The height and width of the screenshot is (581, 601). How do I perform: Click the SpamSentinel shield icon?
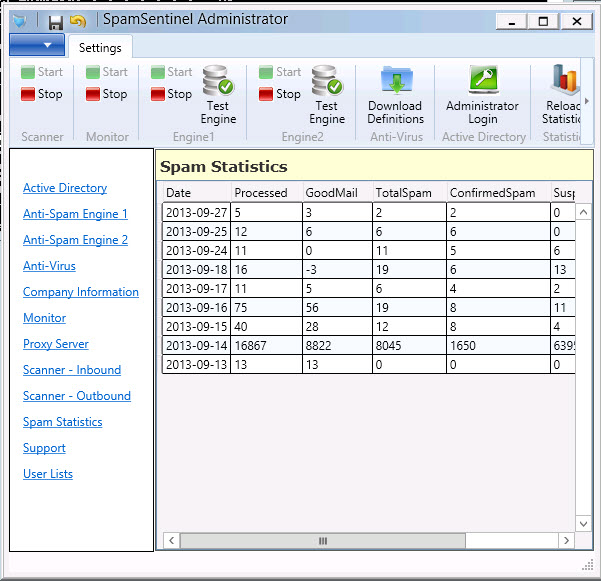[20, 21]
